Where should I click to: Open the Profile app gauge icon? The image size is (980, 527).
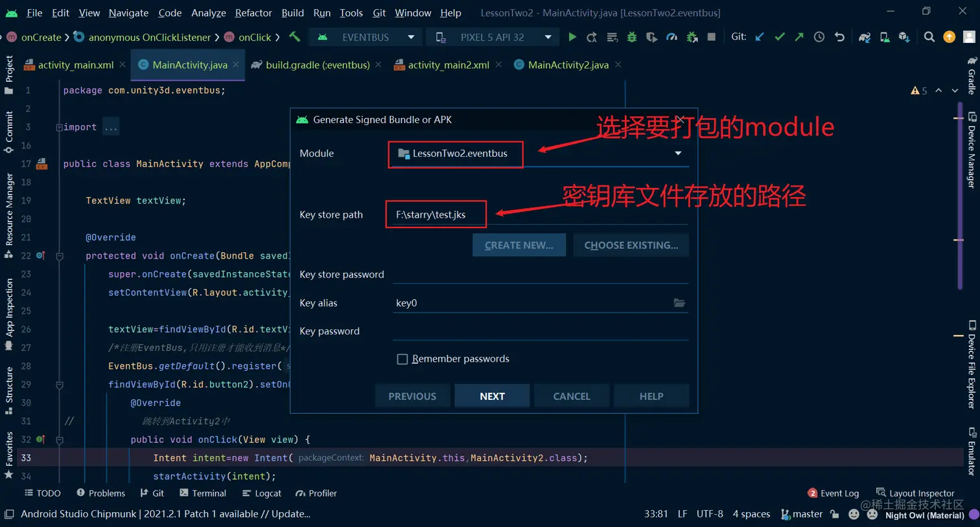671,37
